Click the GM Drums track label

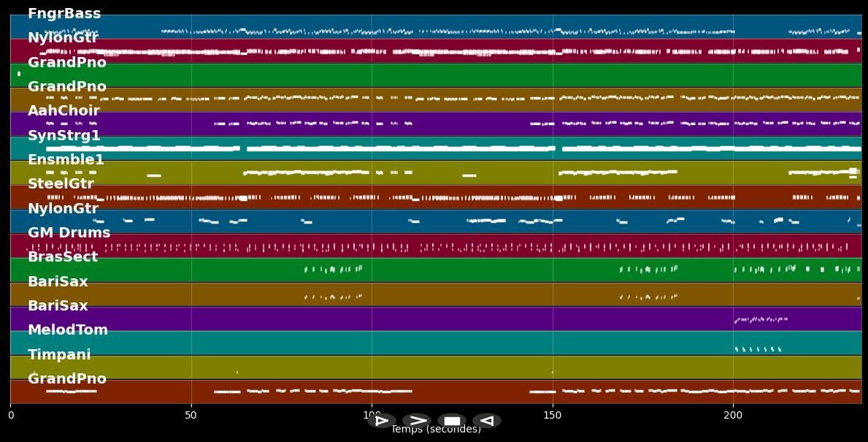(x=69, y=233)
